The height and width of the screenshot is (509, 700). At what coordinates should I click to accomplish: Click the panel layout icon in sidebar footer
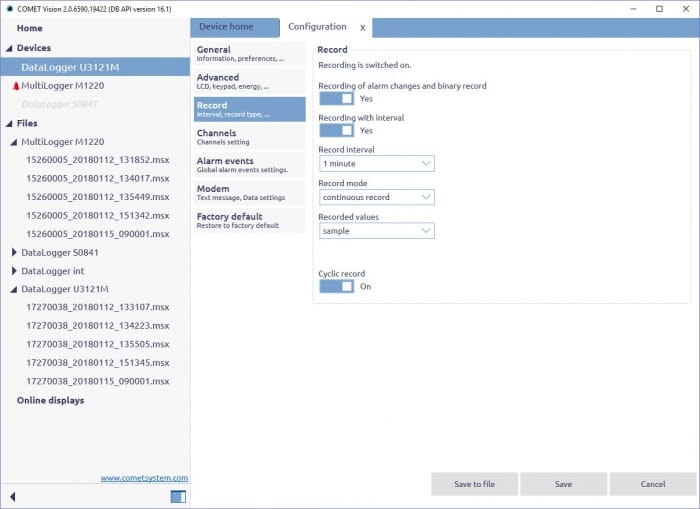point(178,496)
